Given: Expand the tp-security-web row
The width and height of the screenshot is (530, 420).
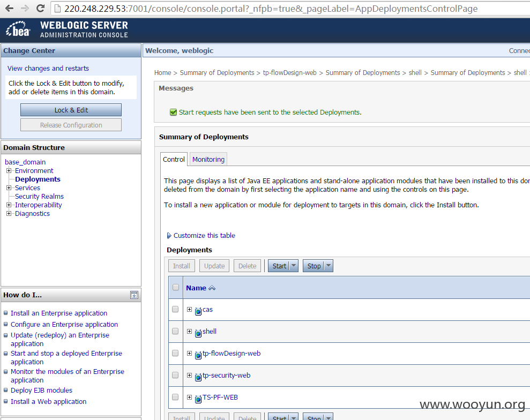Looking at the screenshot, I should coord(189,376).
